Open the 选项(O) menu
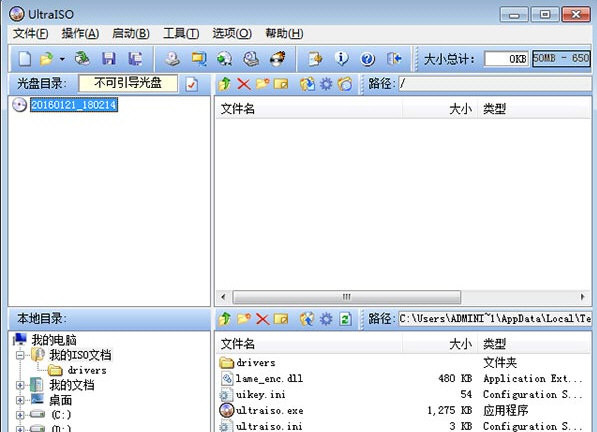597x432 pixels. [x=232, y=33]
